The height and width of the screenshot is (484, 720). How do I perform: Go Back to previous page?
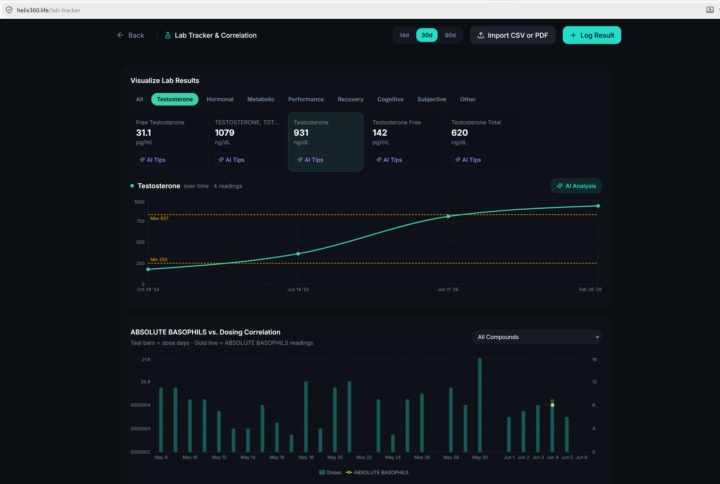[131, 35]
